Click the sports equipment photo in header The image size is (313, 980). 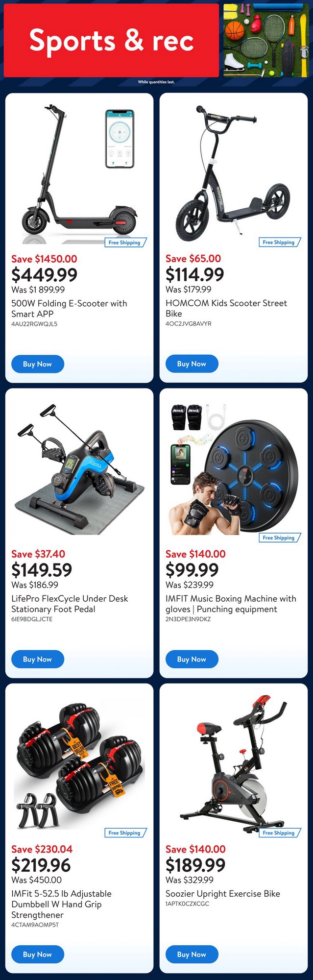pyautogui.click(x=266, y=41)
